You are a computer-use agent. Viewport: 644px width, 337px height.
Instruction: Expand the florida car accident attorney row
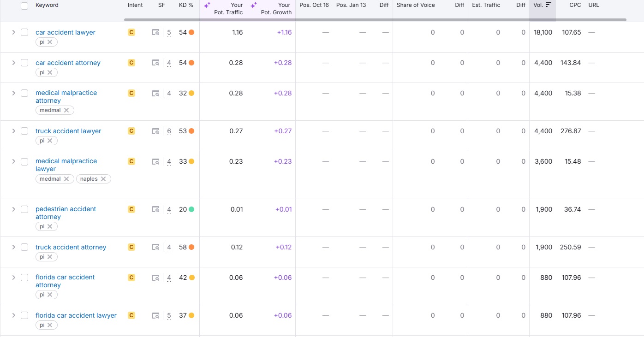click(x=13, y=278)
